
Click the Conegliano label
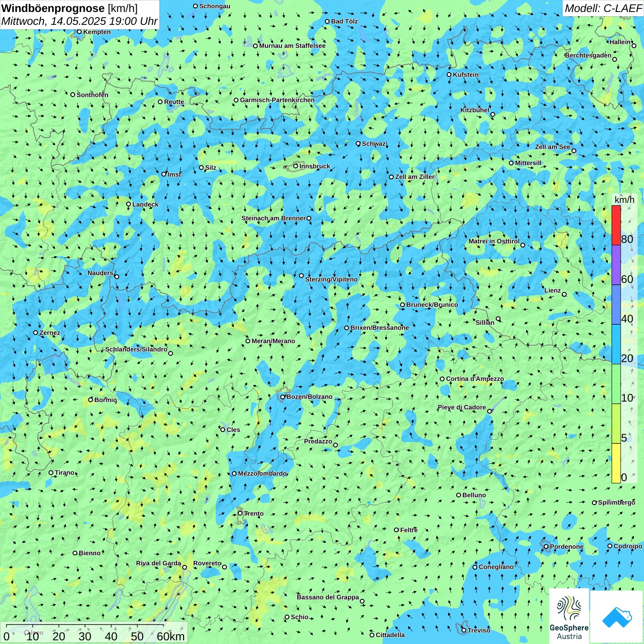coord(496,567)
